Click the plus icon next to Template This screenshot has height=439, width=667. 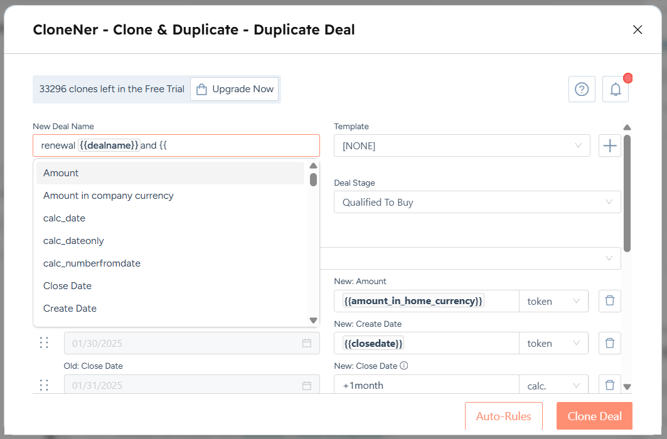[610, 146]
